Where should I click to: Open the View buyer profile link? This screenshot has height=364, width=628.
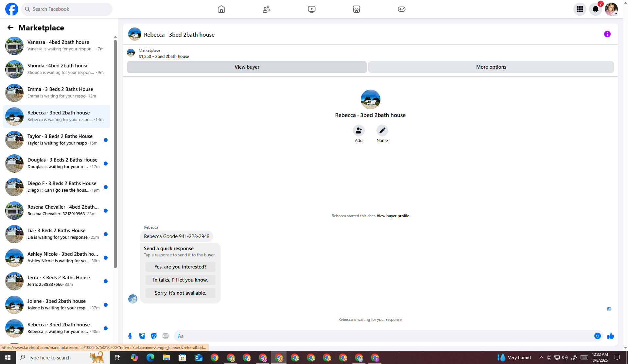(x=392, y=216)
